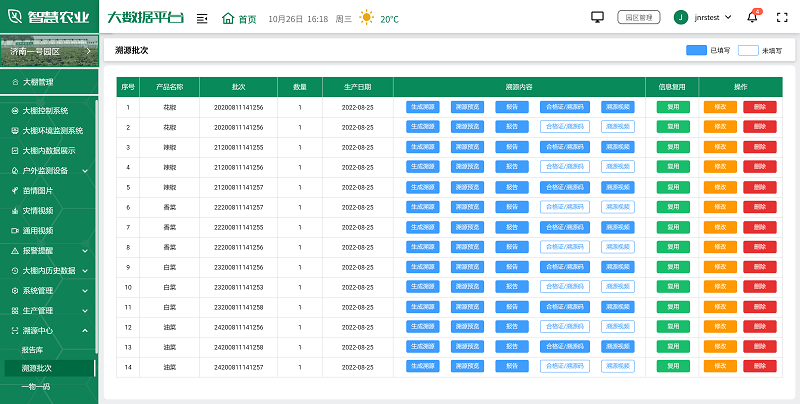
Task: Select 报告库 submenu item
Action: [x=32, y=350]
